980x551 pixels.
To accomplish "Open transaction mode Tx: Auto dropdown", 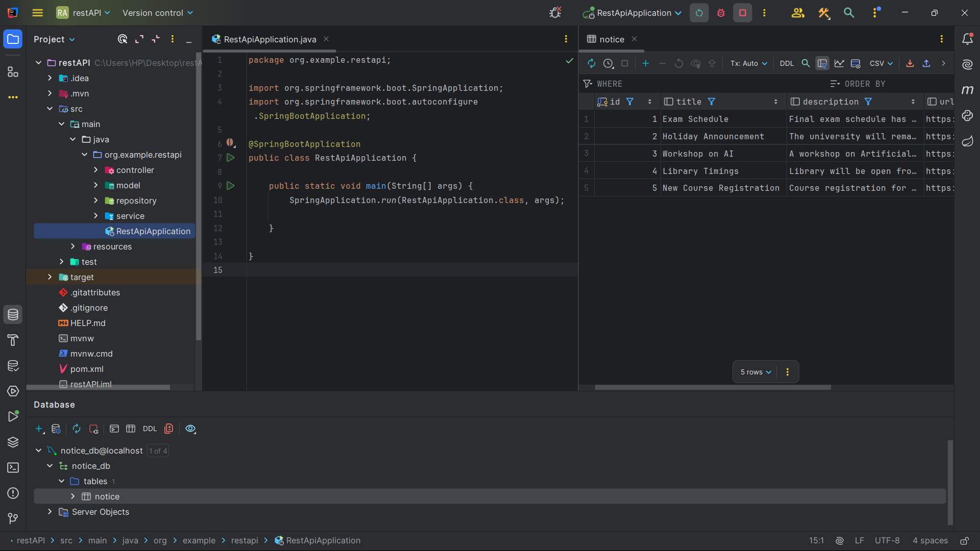I will 748,63.
